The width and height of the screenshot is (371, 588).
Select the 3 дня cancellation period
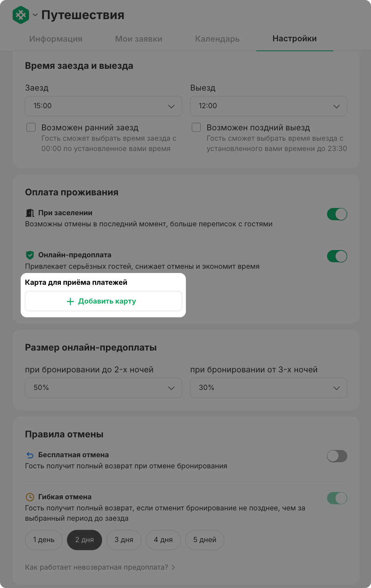(x=124, y=540)
